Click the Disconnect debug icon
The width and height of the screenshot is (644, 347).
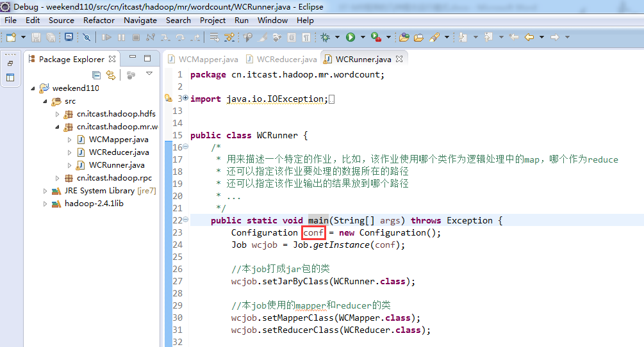coord(151,37)
